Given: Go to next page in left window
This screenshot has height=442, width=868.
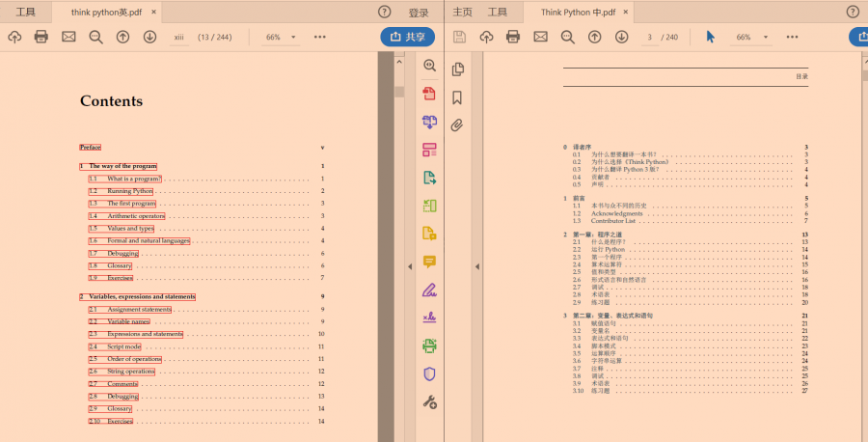Looking at the screenshot, I should tap(149, 37).
